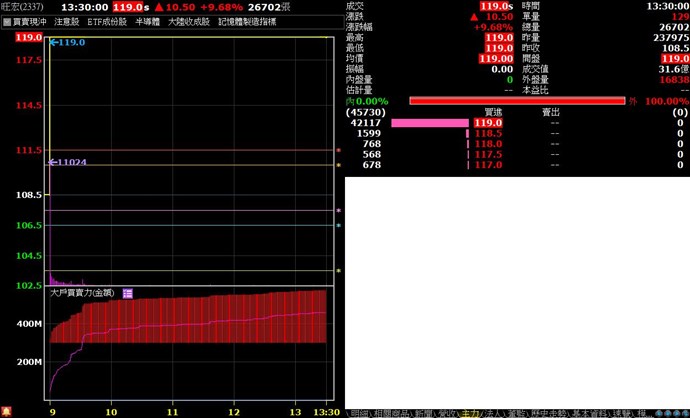Open the 記憶體製造指標 category link

point(247,21)
